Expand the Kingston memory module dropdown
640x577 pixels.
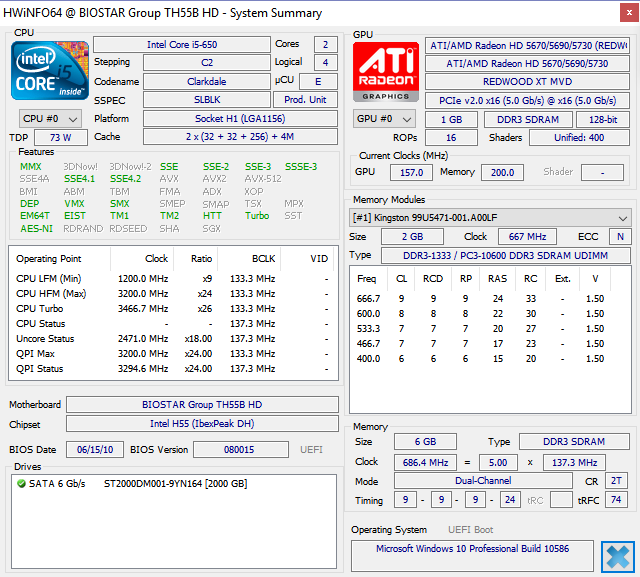[490, 218]
